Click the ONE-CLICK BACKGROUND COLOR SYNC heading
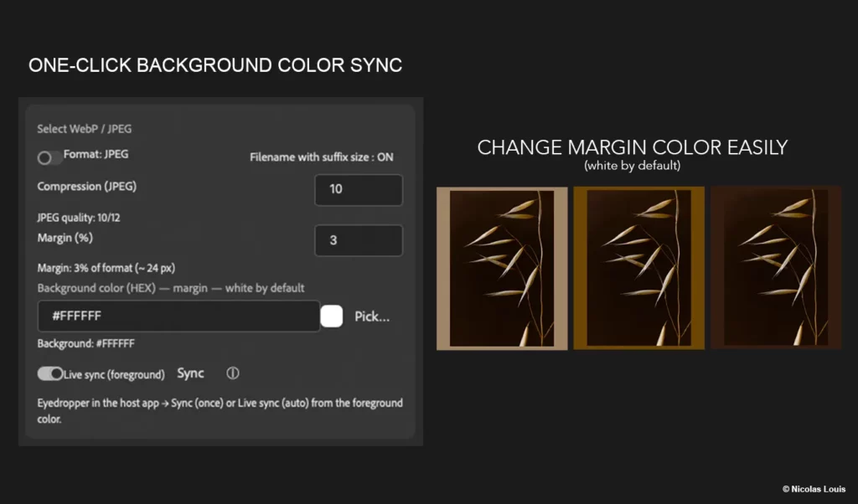Screen dimensions: 858x504 [x=215, y=65]
